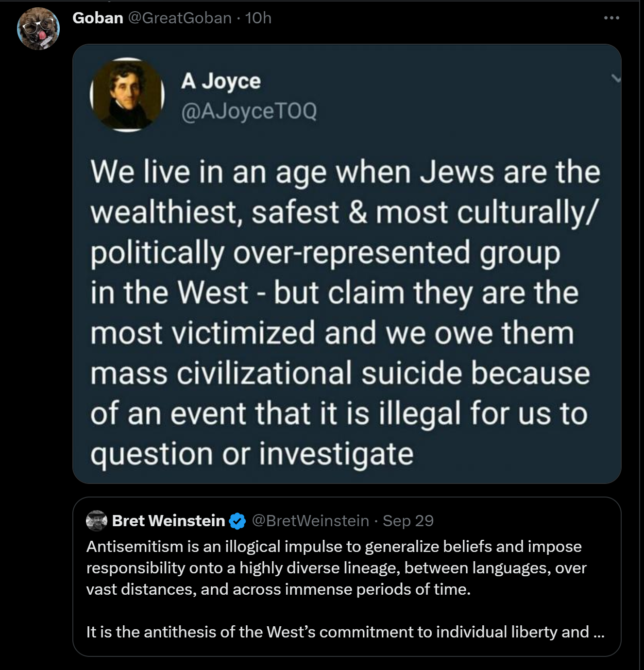Click Bret Weinstein's small avatar
The image size is (644, 670).
(x=97, y=521)
